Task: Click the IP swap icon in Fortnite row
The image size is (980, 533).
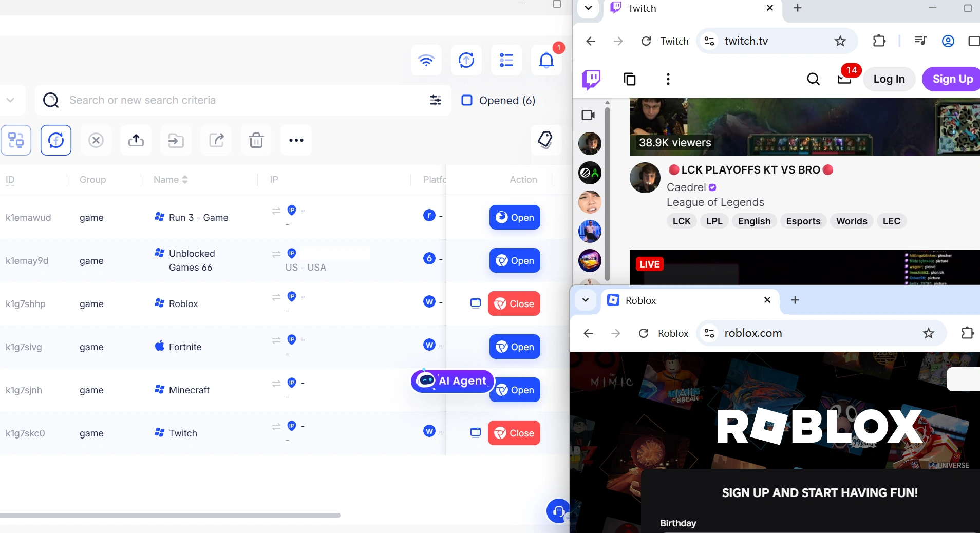Action: tap(276, 340)
